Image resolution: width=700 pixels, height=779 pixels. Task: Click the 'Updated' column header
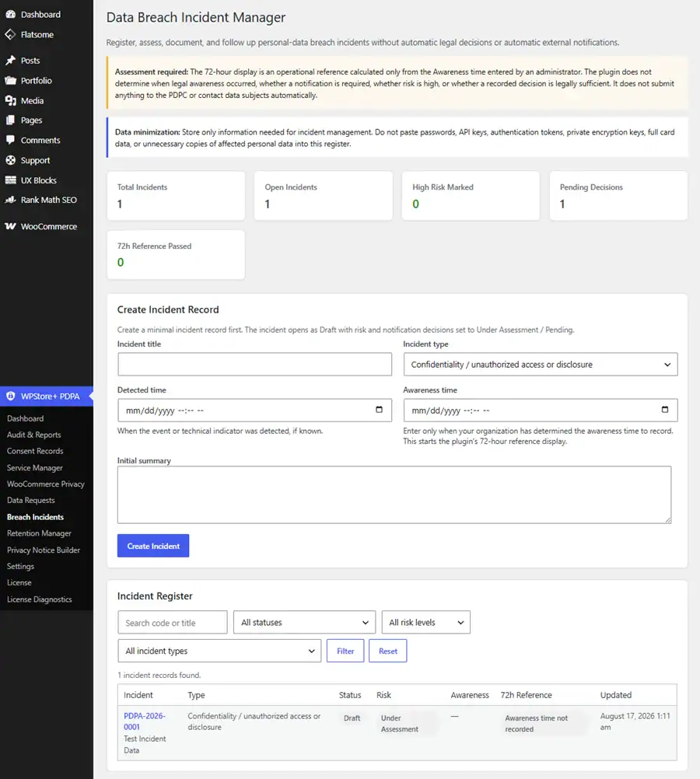(x=615, y=695)
